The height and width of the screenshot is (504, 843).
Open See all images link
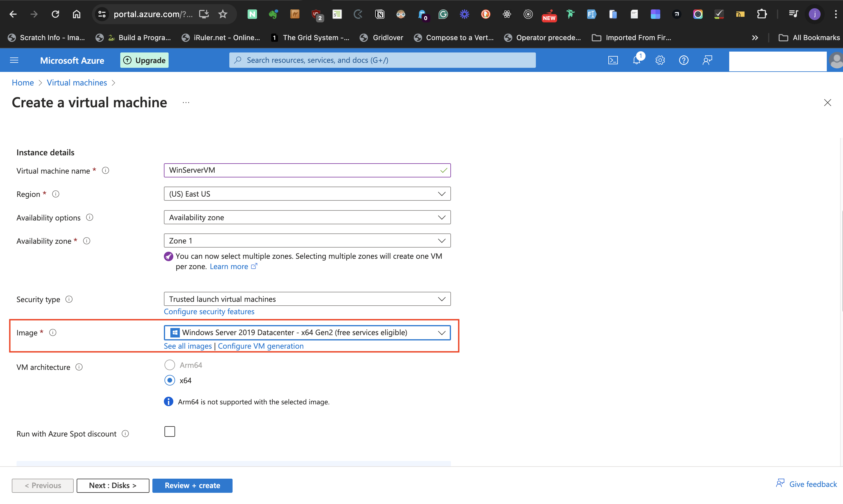(187, 346)
